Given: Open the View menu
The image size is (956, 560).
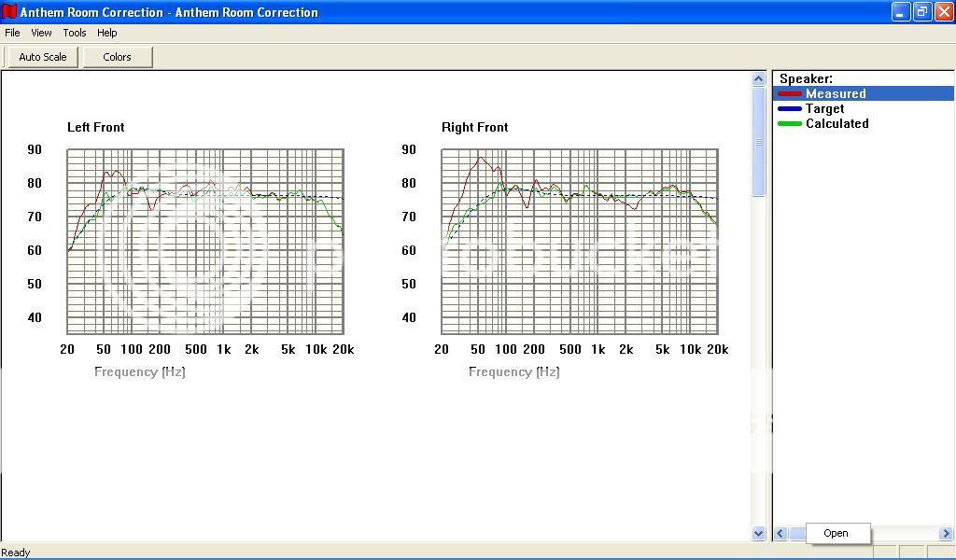Looking at the screenshot, I should point(41,33).
